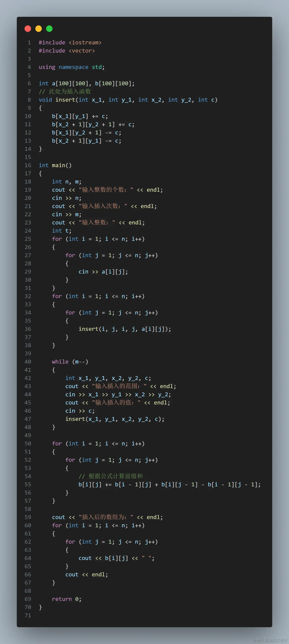Click the green maximize dot
This screenshot has height=644, width=289.
(x=49, y=29)
